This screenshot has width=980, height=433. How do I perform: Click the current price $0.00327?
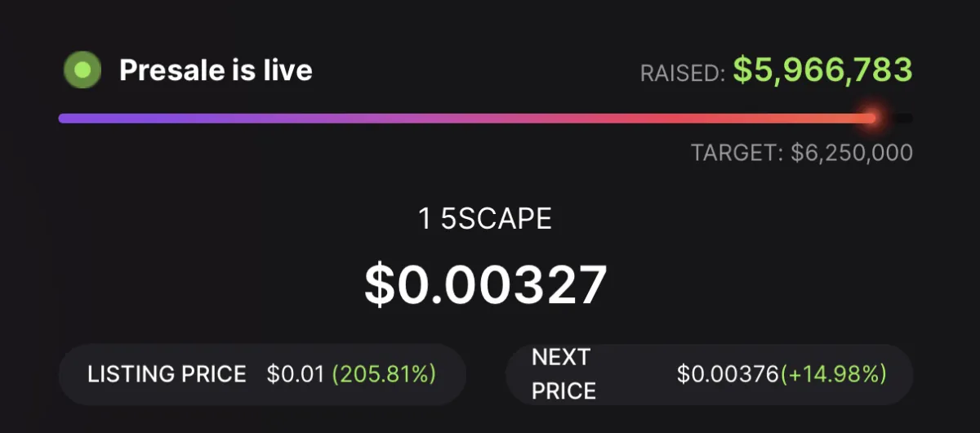[x=485, y=284]
